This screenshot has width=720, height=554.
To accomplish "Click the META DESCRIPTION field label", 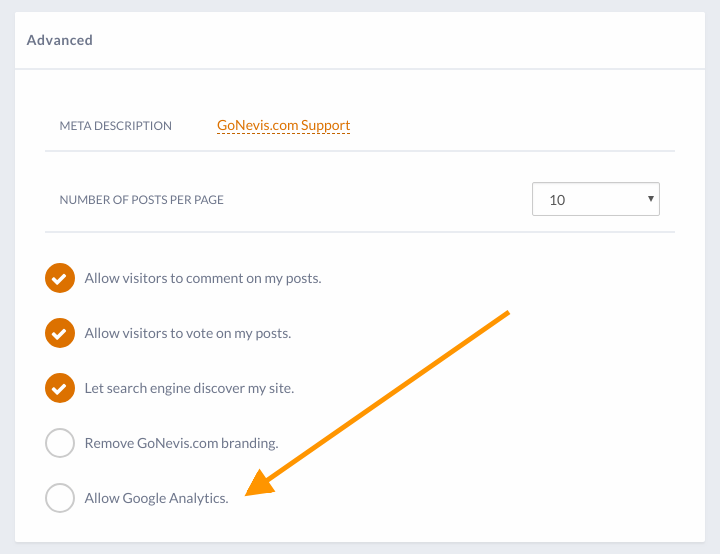I will click(116, 126).
